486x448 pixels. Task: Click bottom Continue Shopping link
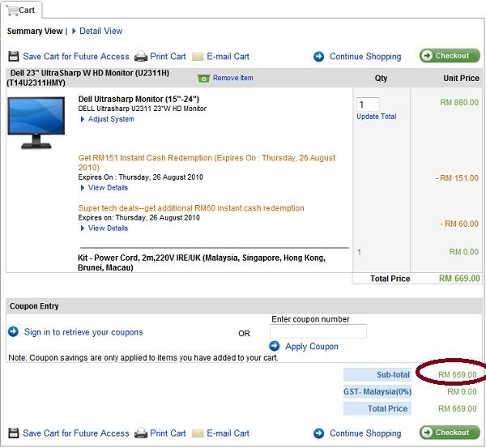(x=365, y=433)
